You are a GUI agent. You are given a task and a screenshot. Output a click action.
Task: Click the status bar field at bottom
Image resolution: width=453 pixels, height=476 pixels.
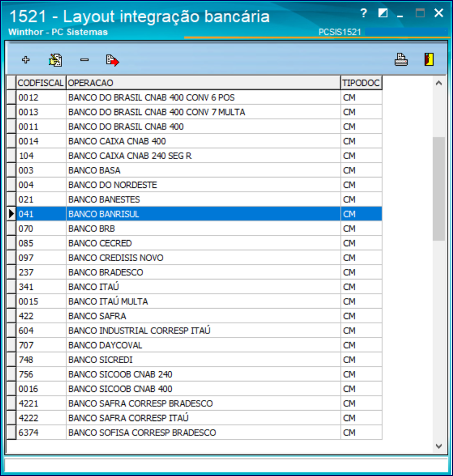pyautogui.click(x=226, y=465)
